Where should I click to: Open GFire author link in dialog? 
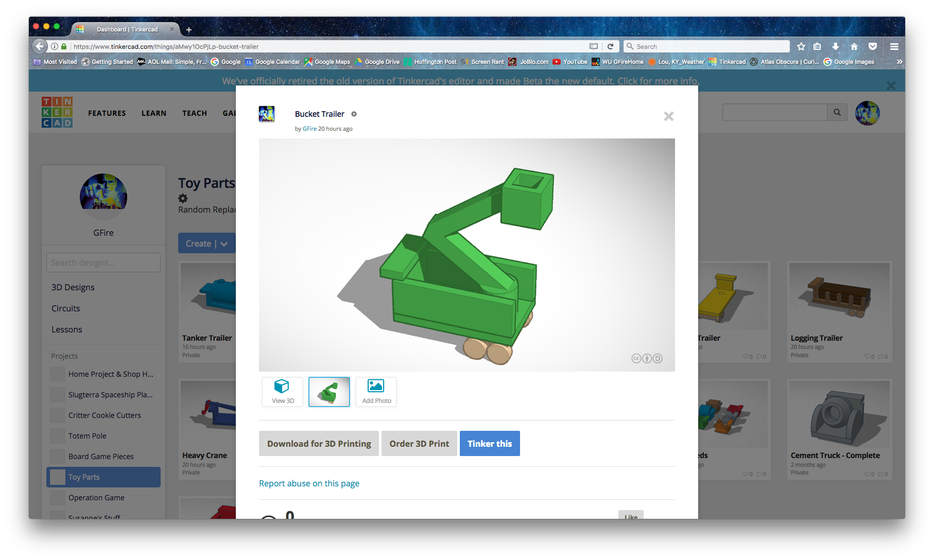coord(309,129)
